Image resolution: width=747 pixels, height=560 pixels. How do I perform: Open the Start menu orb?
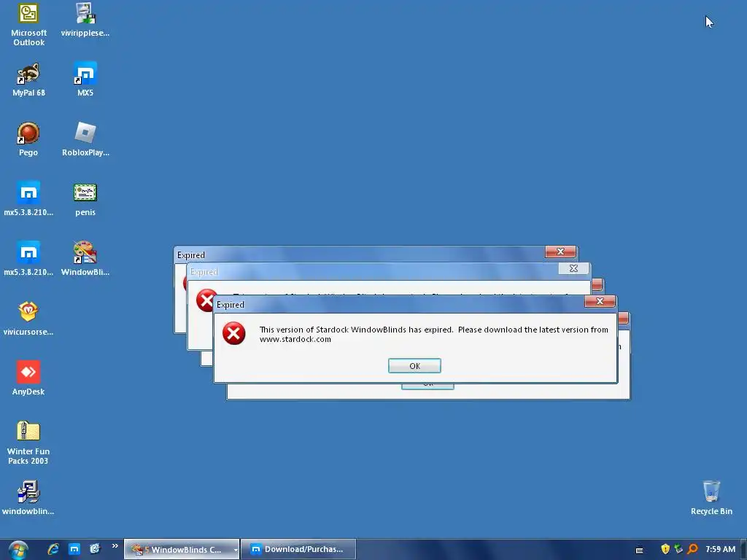[x=18, y=550]
